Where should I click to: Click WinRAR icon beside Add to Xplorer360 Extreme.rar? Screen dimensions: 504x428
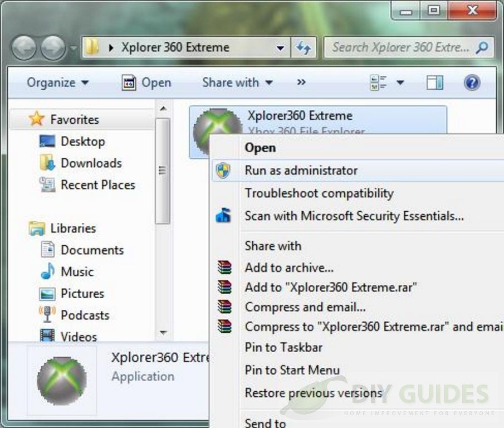click(224, 287)
